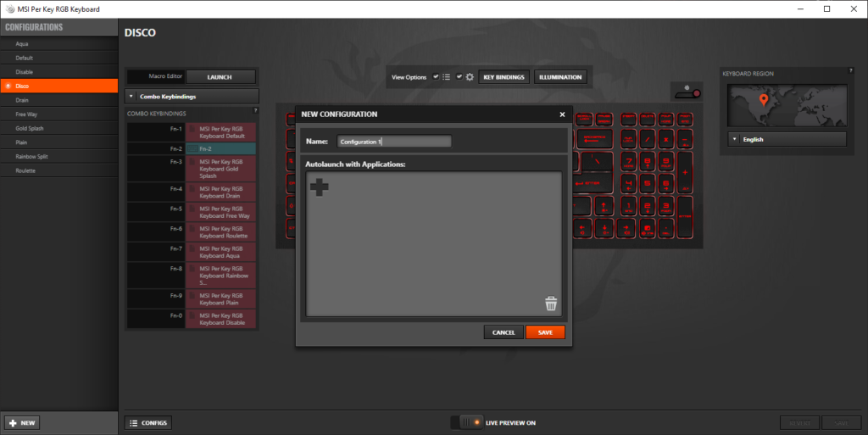This screenshot has height=435, width=868.
Task: Click the trash can icon in the dialog
Action: [551, 304]
